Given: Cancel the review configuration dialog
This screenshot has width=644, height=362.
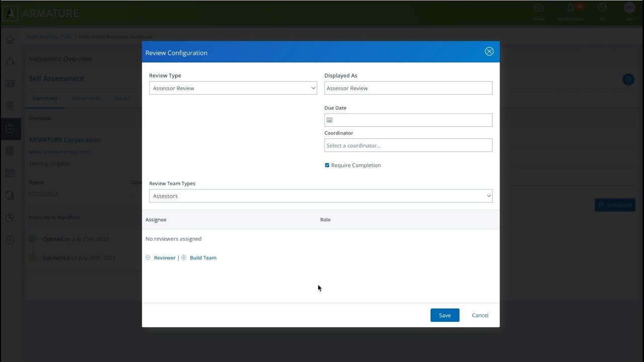Looking at the screenshot, I should pos(480,315).
